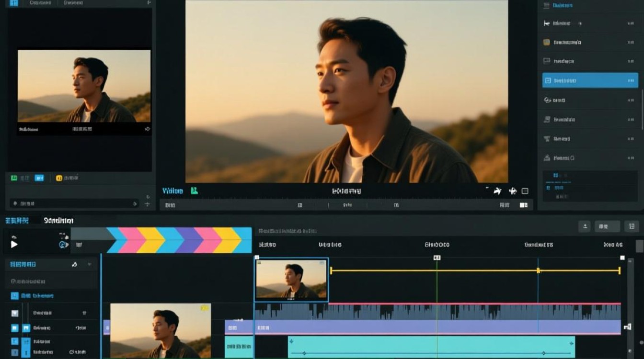Image resolution: width=644 pixels, height=359 pixels.
Task: Click the yellow icon below the source preview
Action: click(59, 178)
